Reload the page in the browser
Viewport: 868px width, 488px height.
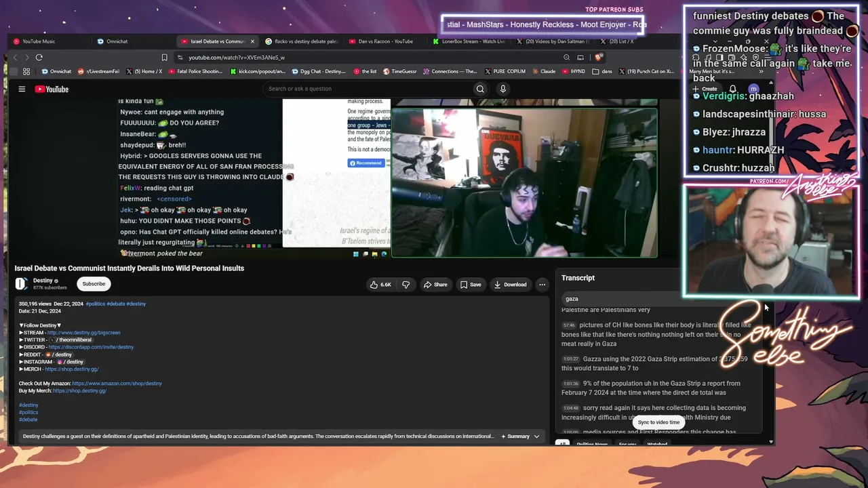(39, 58)
